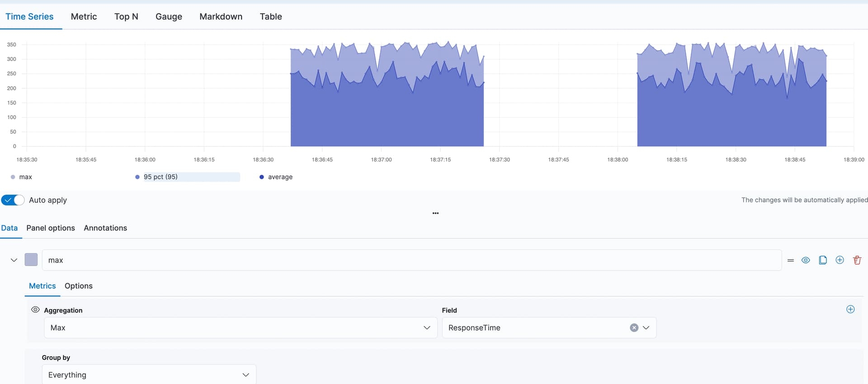Image resolution: width=868 pixels, height=384 pixels.
Task: Toggle the Auto apply switch
Action: [x=13, y=200]
